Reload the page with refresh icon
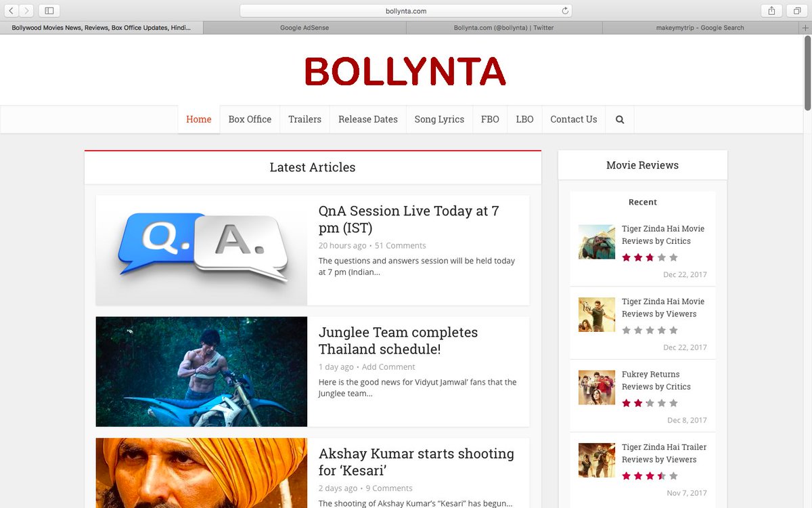 pyautogui.click(x=565, y=11)
